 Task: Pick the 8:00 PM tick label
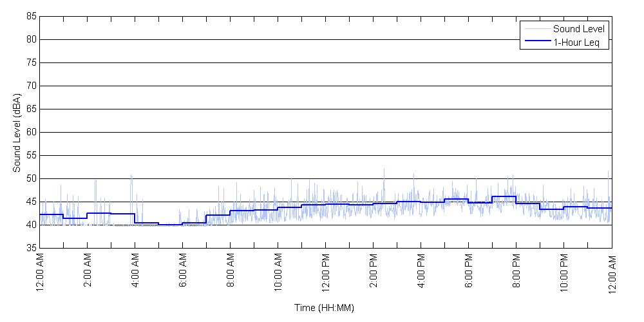(516, 271)
